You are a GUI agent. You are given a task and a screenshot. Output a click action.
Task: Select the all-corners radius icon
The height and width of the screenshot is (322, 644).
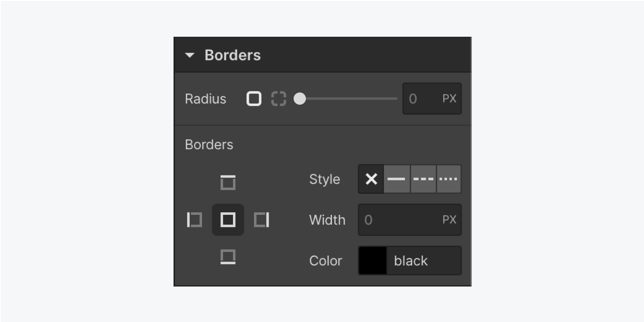(x=254, y=99)
